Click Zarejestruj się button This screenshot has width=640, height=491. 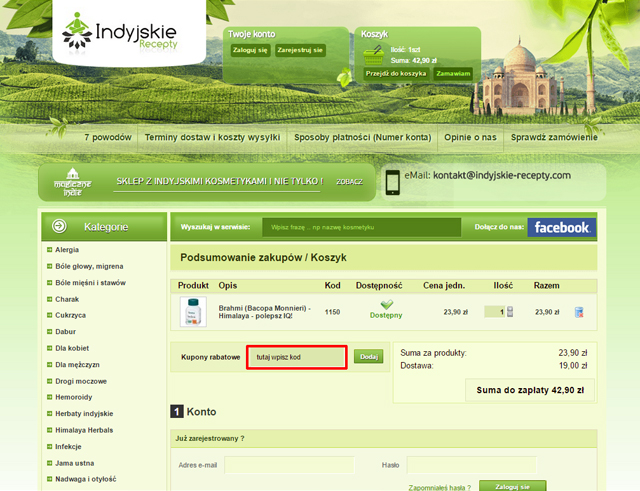pyautogui.click(x=300, y=50)
